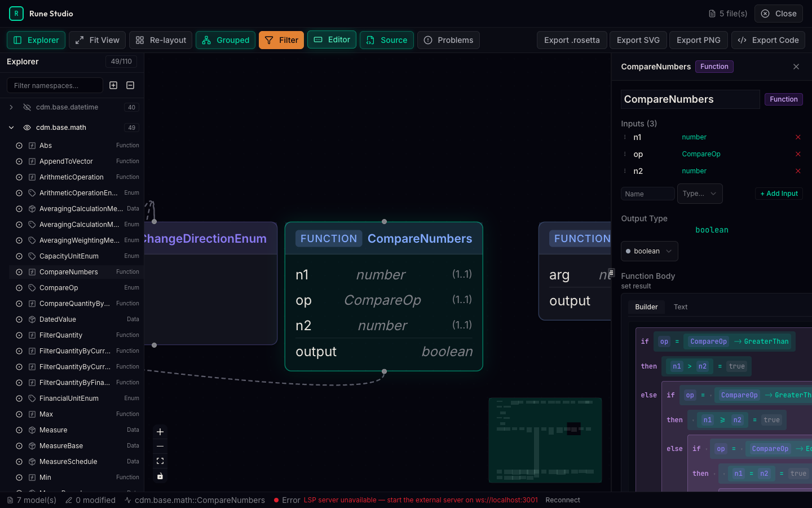The image size is (812, 508).
Task: Fit the diagram using the frame icon
Action: point(160,461)
